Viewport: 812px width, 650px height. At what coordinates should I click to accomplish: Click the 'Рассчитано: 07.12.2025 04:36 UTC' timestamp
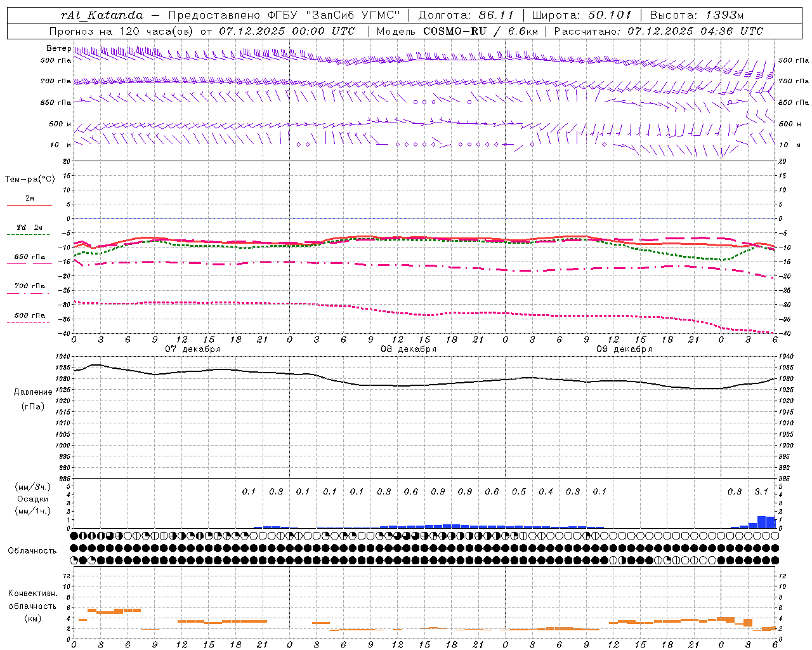pyautogui.click(x=658, y=31)
